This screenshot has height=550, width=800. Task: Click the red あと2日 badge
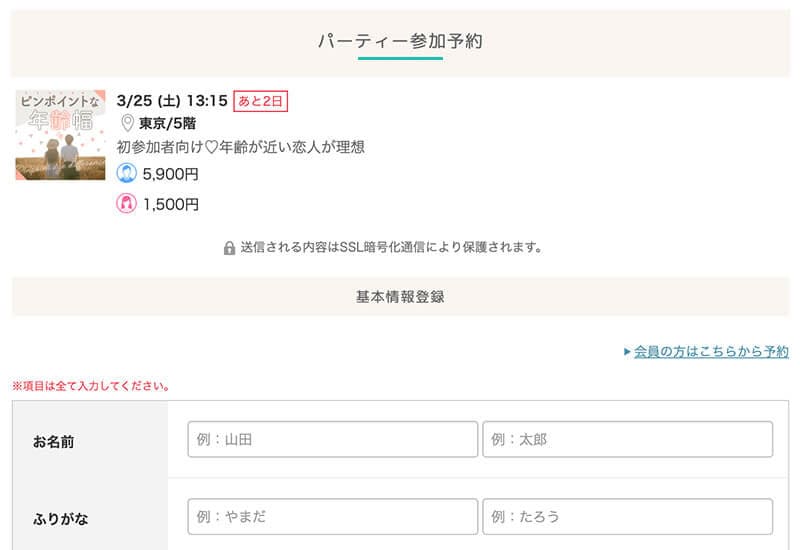click(260, 101)
